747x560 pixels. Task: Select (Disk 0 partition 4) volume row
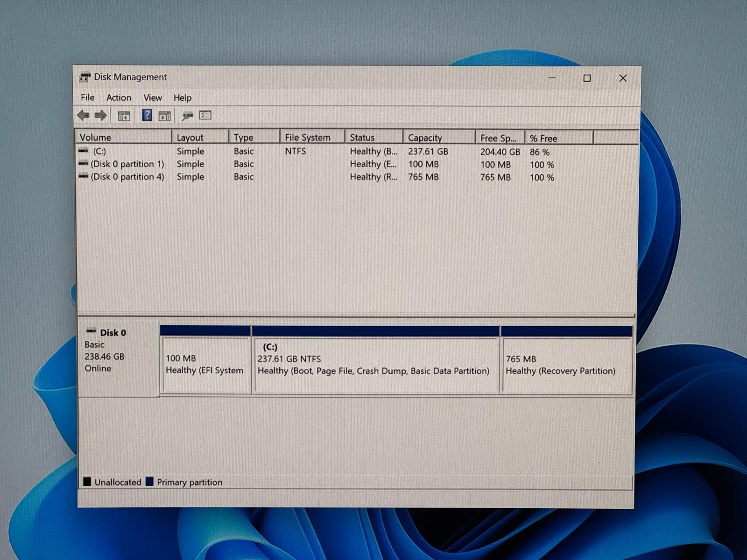pyautogui.click(x=127, y=176)
